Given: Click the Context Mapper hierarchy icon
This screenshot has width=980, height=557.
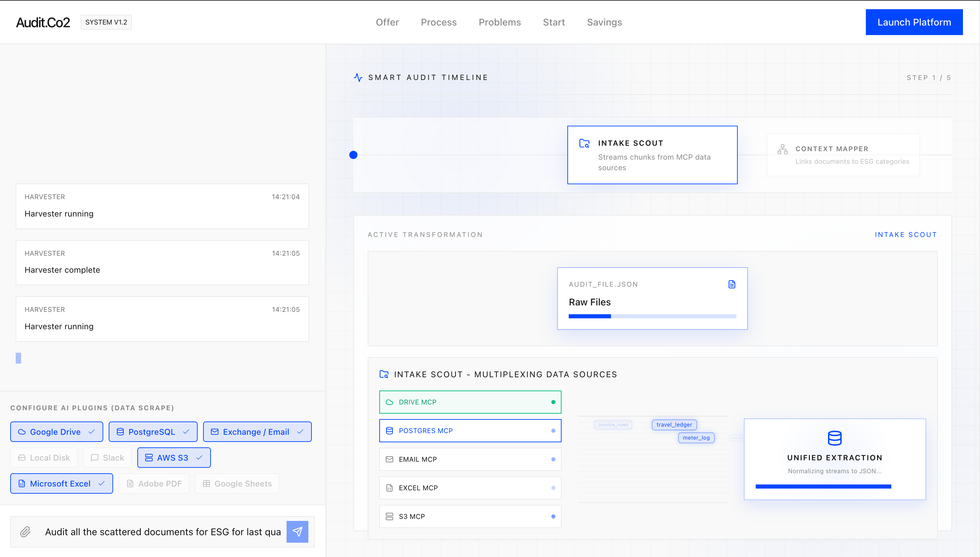Looking at the screenshot, I should click(x=782, y=149).
